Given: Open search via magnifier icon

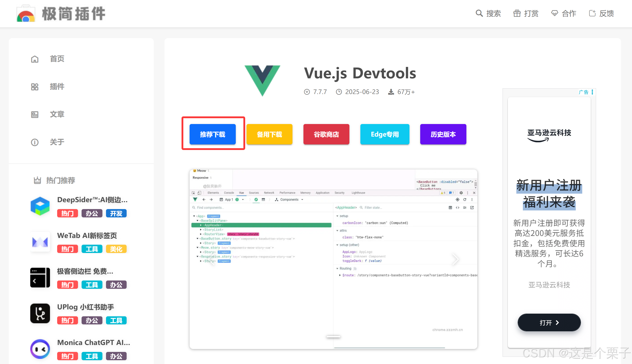Looking at the screenshot, I should coord(479,13).
